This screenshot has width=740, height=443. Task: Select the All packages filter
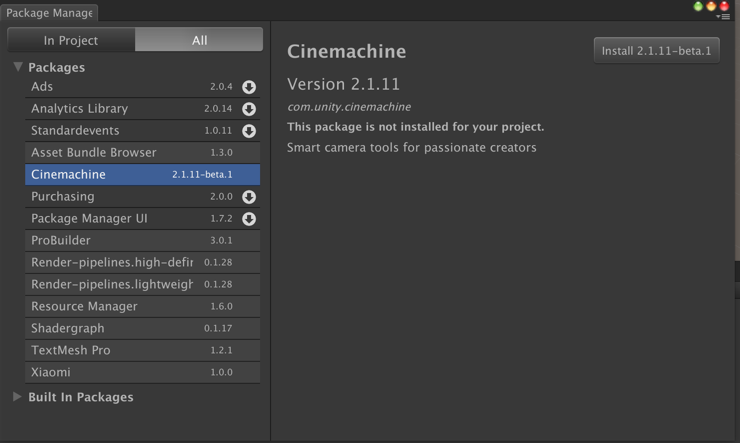(x=199, y=40)
